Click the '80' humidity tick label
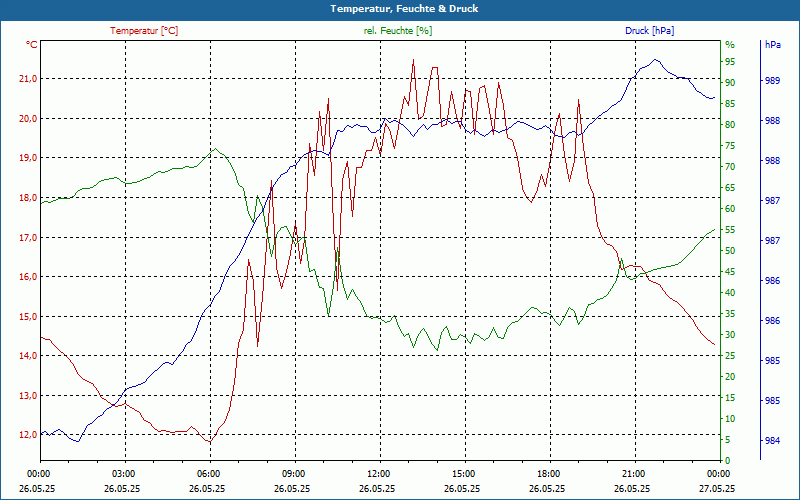 coord(730,124)
